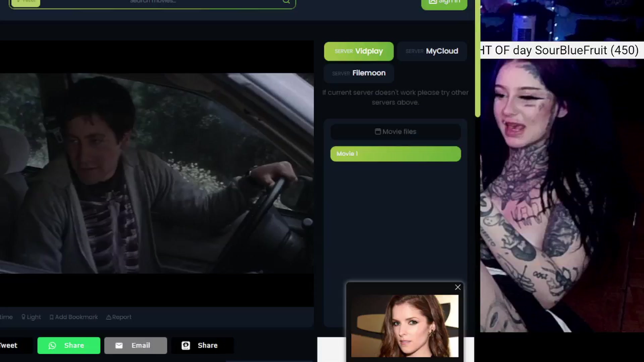Click the webcam overlay of the streamer

pyautogui.click(x=562, y=196)
